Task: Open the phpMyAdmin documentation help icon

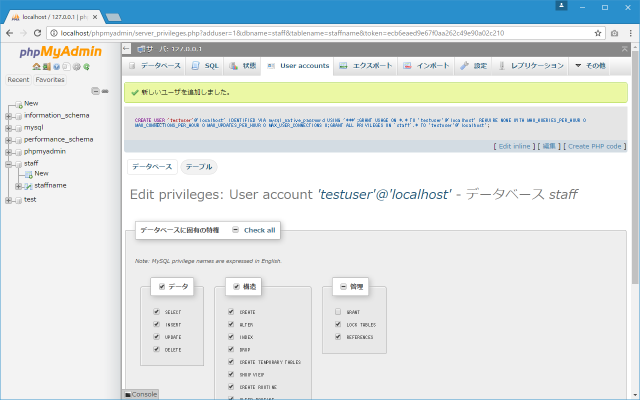Action: [x=56, y=67]
